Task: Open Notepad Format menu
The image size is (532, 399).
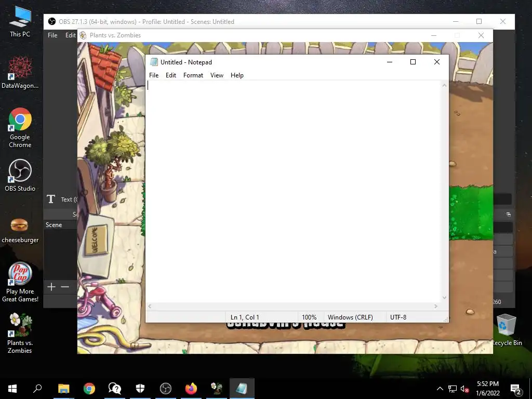Action: click(193, 75)
